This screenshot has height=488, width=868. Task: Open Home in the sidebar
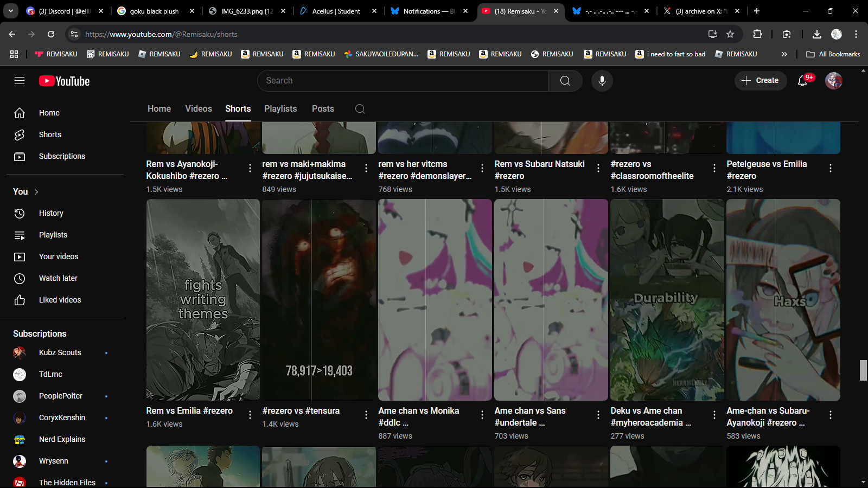tap(65, 113)
